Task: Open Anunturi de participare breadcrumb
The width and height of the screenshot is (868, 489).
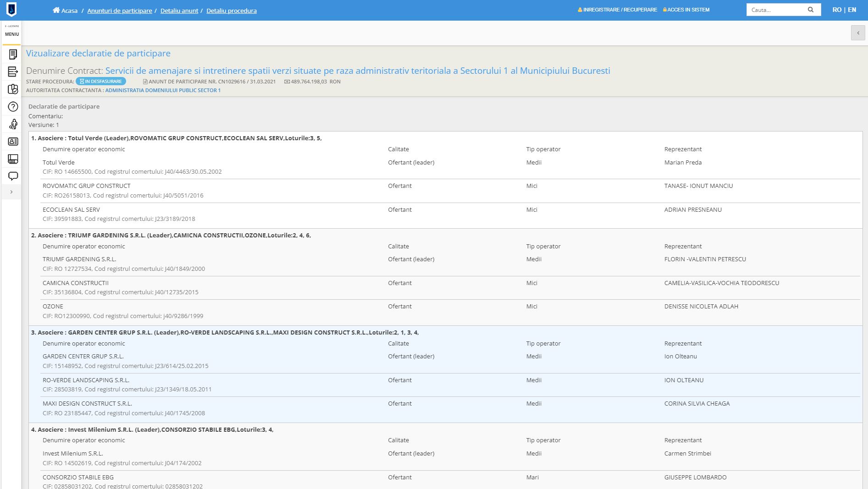Action: [x=120, y=11]
